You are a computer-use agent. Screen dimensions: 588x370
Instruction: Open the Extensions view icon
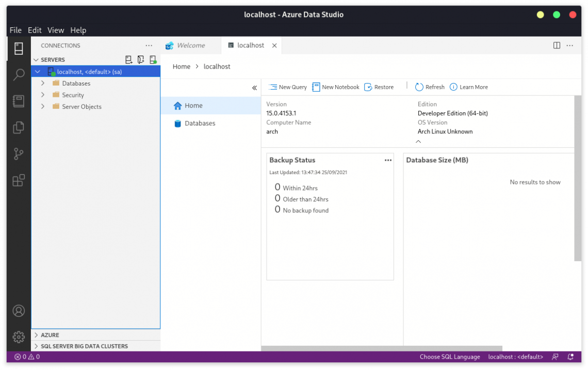coord(19,180)
